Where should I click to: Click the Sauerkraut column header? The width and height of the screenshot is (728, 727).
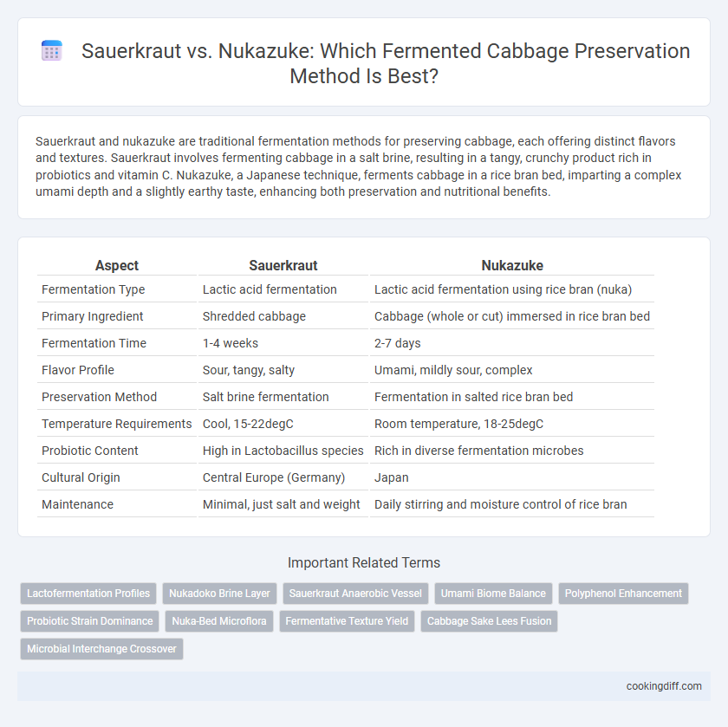(x=283, y=265)
